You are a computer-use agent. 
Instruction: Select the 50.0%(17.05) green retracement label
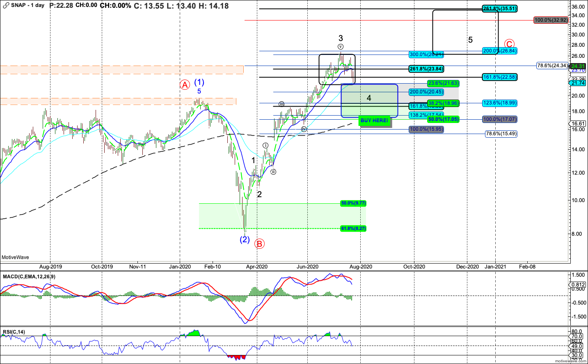coord(443,119)
